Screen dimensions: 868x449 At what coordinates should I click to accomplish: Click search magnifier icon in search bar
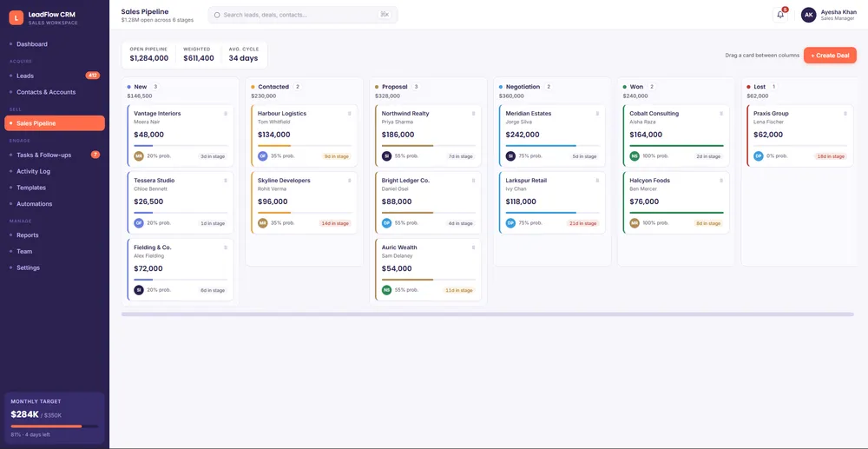point(217,15)
